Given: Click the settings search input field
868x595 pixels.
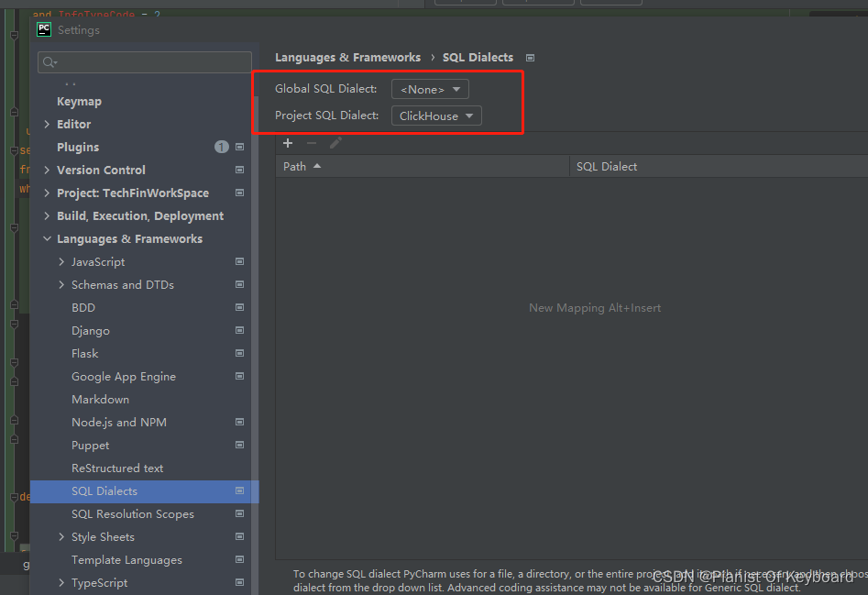Looking at the screenshot, I should click(145, 62).
